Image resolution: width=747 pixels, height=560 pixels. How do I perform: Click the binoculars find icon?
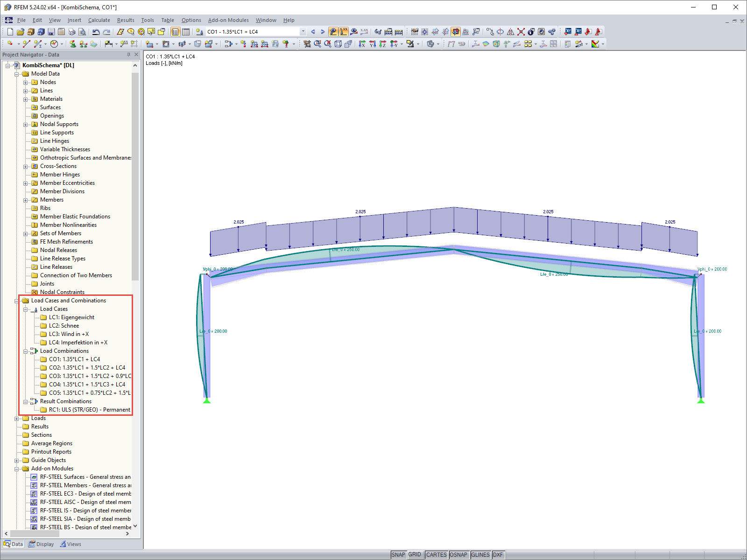pos(378,32)
